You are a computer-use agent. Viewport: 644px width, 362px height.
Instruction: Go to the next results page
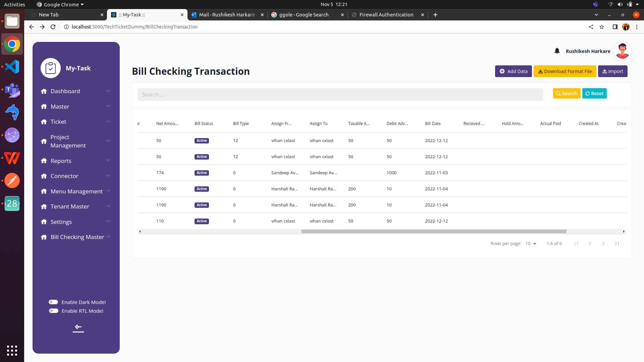603,244
